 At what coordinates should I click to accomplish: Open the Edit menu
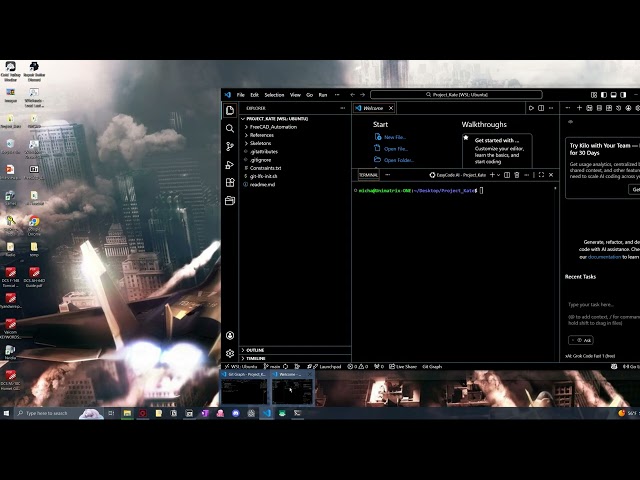tap(255, 95)
